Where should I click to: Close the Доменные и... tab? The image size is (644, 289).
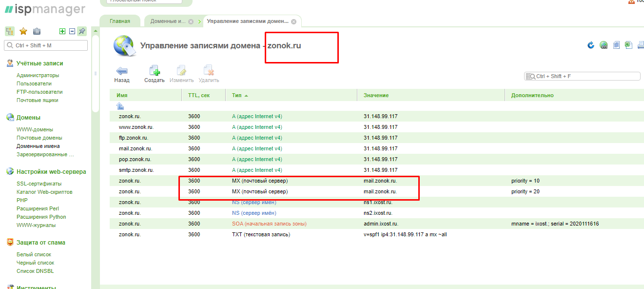point(191,21)
